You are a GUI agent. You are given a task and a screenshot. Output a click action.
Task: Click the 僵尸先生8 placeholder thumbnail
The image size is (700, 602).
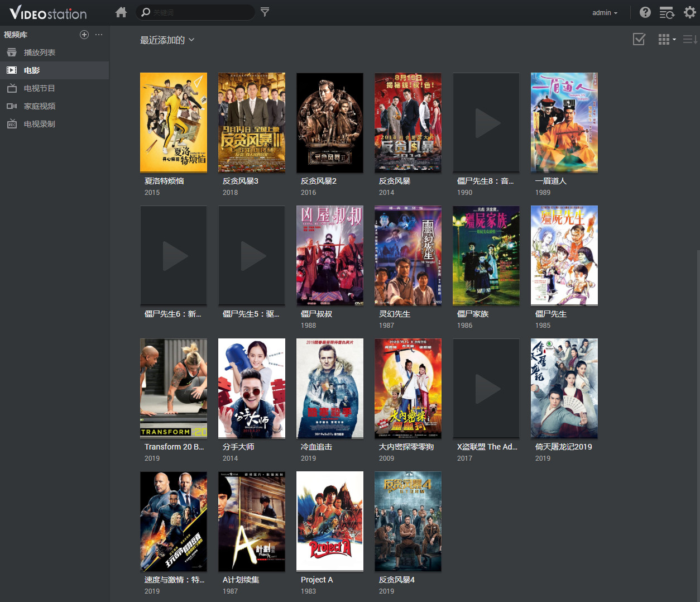point(486,122)
